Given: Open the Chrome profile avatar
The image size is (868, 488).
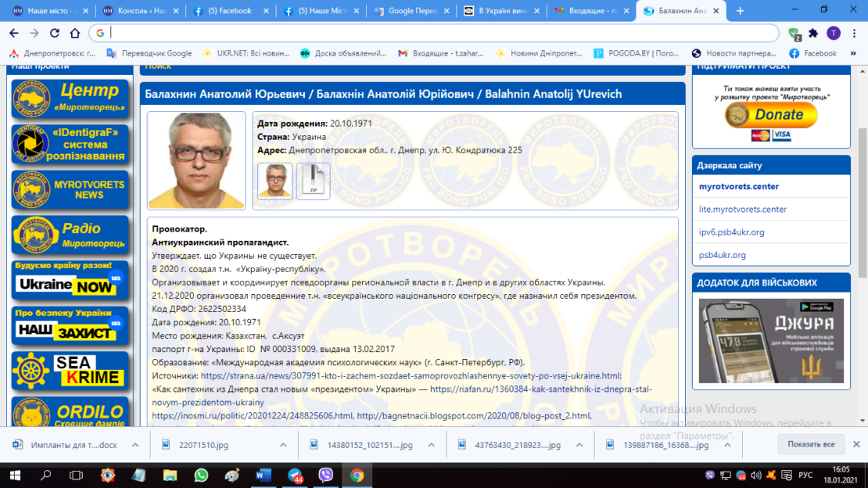Looking at the screenshot, I should pos(834,33).
